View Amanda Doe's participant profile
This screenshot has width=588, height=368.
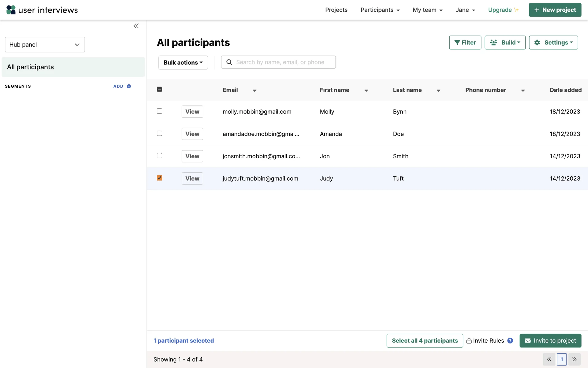192,134
